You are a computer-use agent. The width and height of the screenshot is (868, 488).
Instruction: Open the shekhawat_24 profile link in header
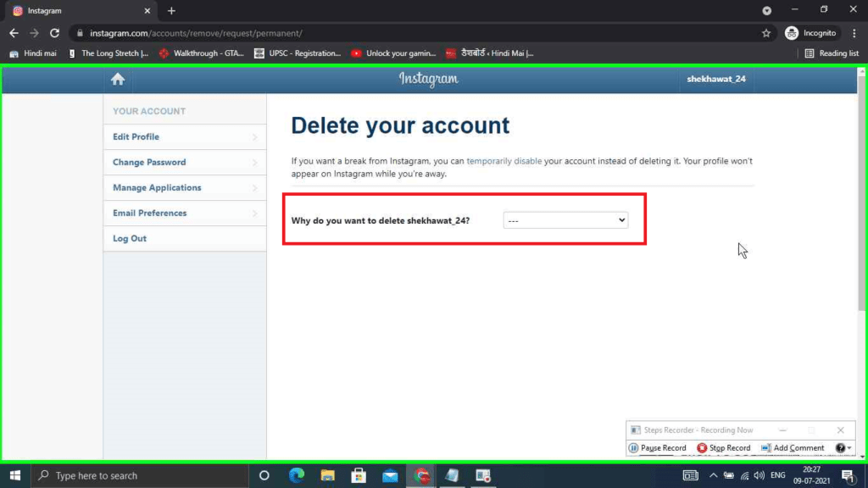[x=716, y=79]
